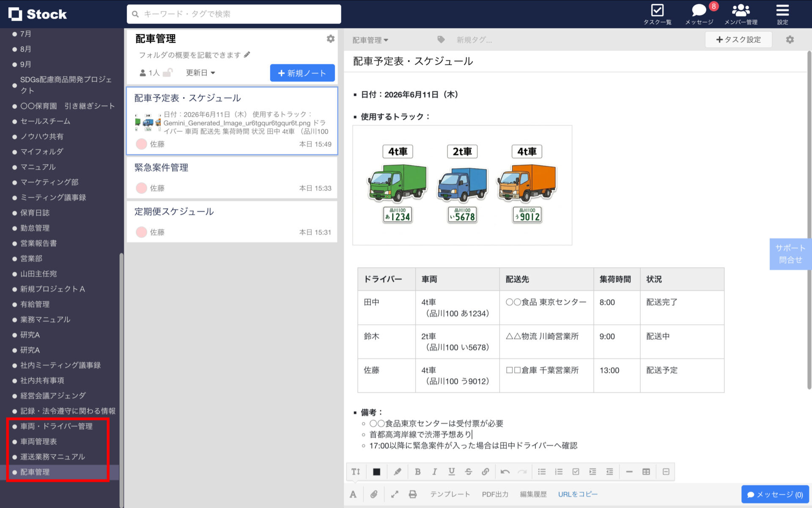The width and height of the screenshot is (812, 508).
Task: Click the Stock logo
Action: coord(38,14)
